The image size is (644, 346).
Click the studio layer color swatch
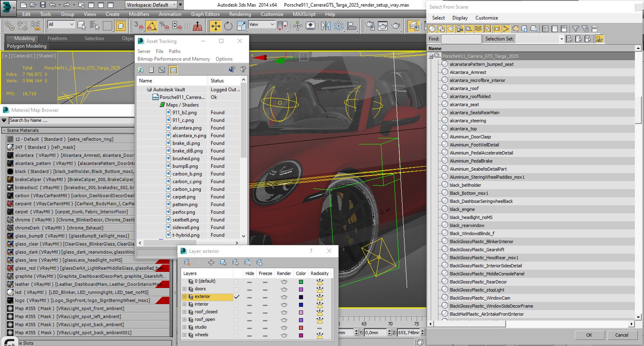click(301, 328)
